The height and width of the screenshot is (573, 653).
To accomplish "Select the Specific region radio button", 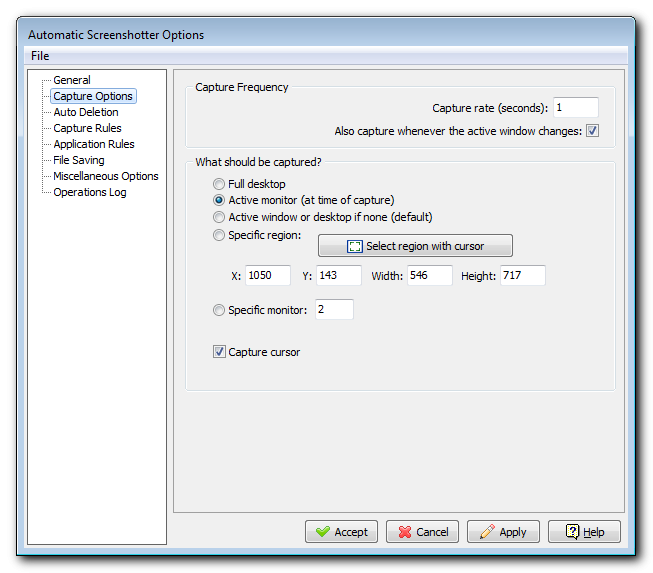I will tap(219, 235).
